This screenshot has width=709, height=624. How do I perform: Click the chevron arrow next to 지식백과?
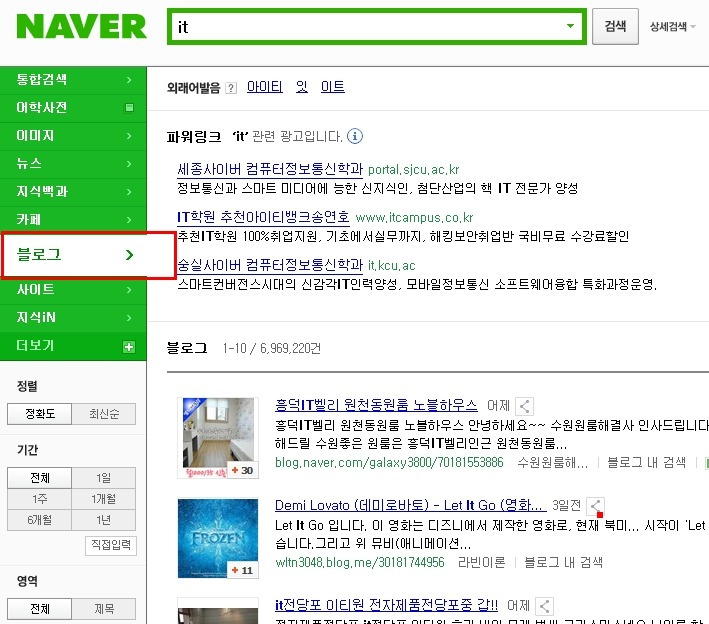[x=129, y=192]
